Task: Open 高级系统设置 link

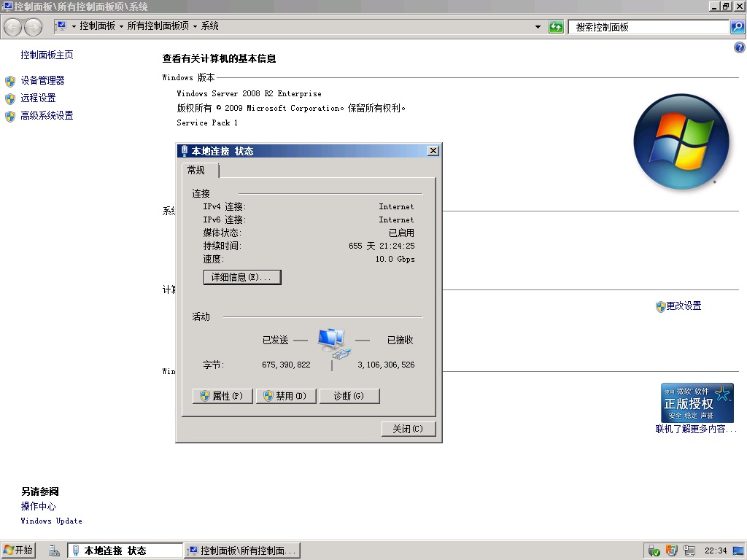Action: 47,116
